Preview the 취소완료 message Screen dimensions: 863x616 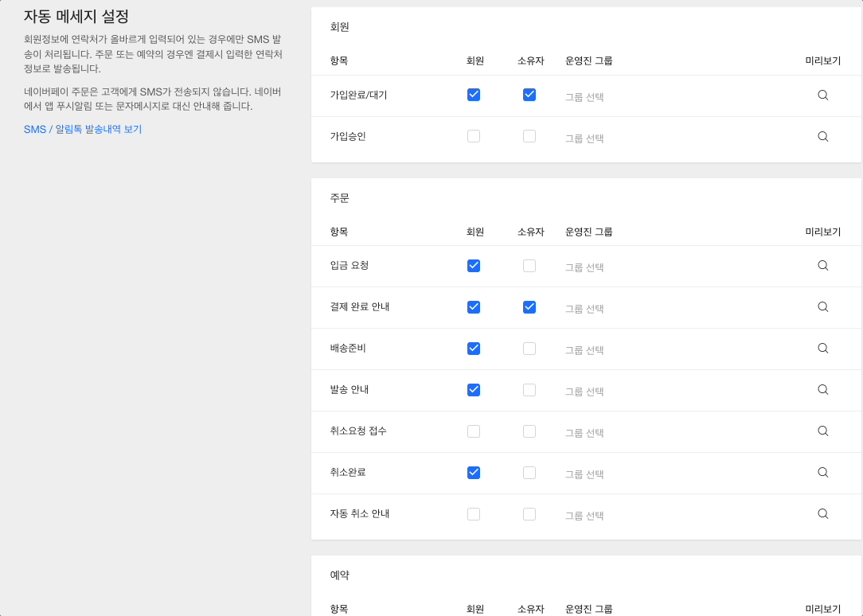pos(823,472)
